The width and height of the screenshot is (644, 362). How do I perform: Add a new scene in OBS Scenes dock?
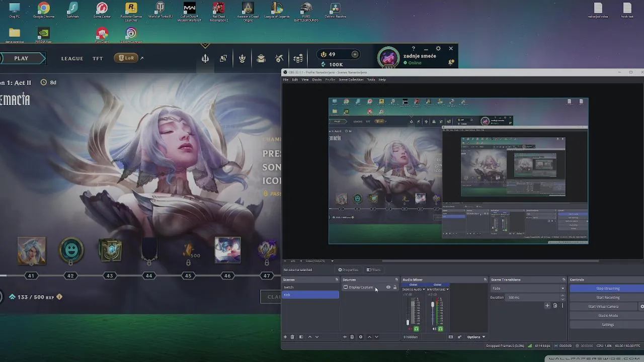pos(285,337)
